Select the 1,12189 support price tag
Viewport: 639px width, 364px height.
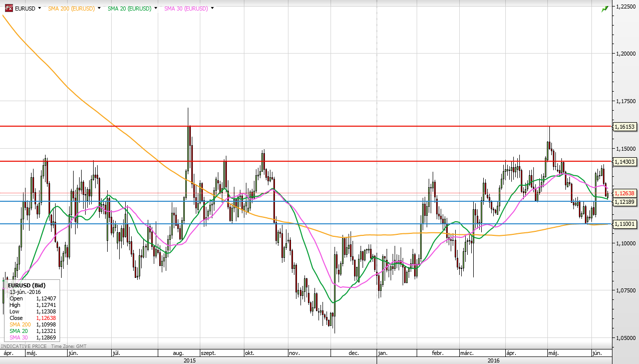pos(625,201)
